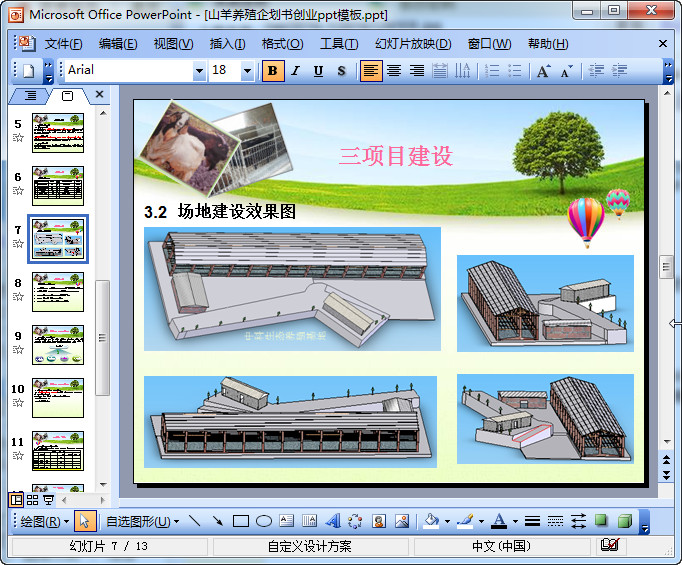Open the 格式(O) menu
682x565 pixels.
click(x=282, y=44)
